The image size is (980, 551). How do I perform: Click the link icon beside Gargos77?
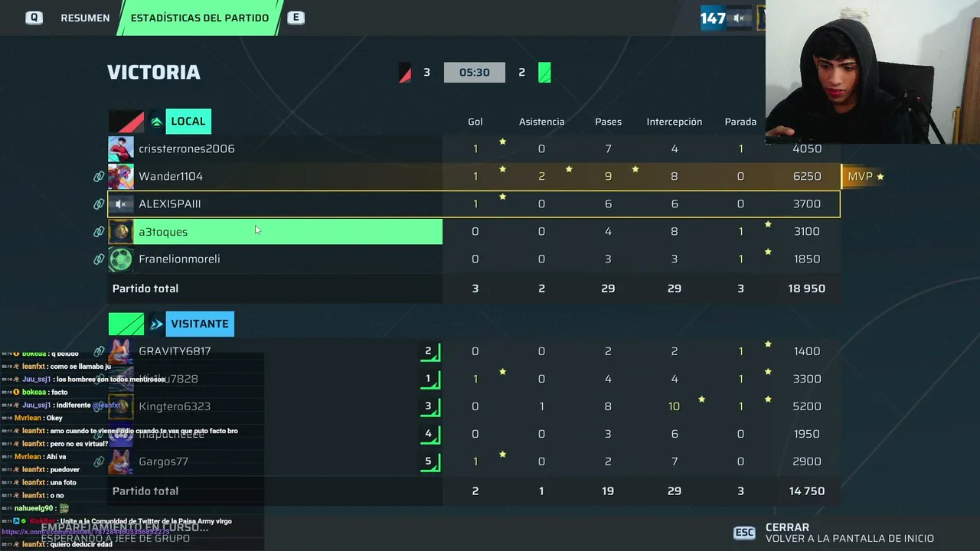pos(99,461)
